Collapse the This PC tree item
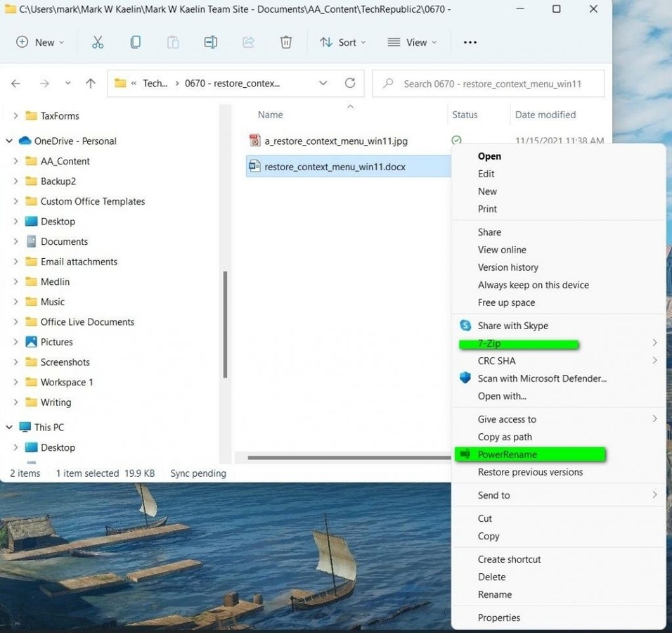This screenshot has height=633, width=672. [x=9, y=427]
